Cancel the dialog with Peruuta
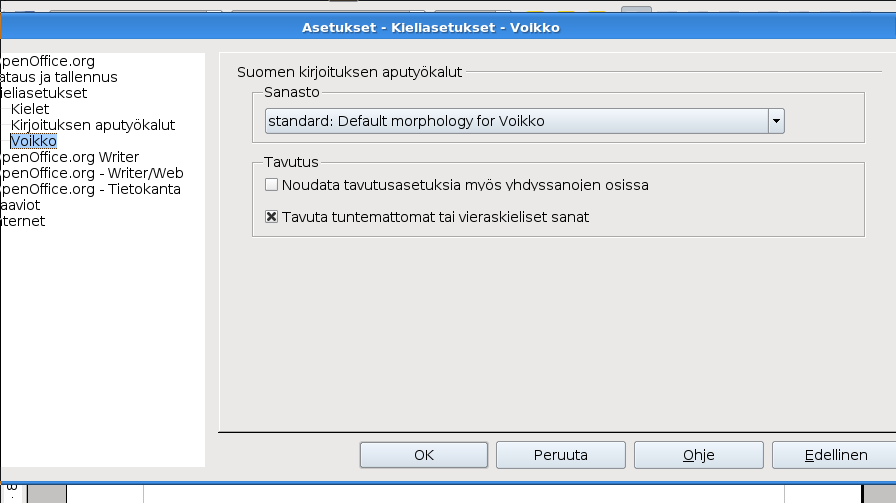Viewport: 896px width, 503px height. (560, 455)
